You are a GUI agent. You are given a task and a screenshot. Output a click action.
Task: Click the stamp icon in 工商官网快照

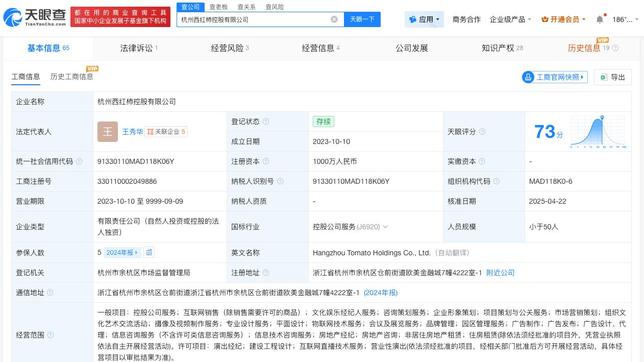click(x=529, y=77)
